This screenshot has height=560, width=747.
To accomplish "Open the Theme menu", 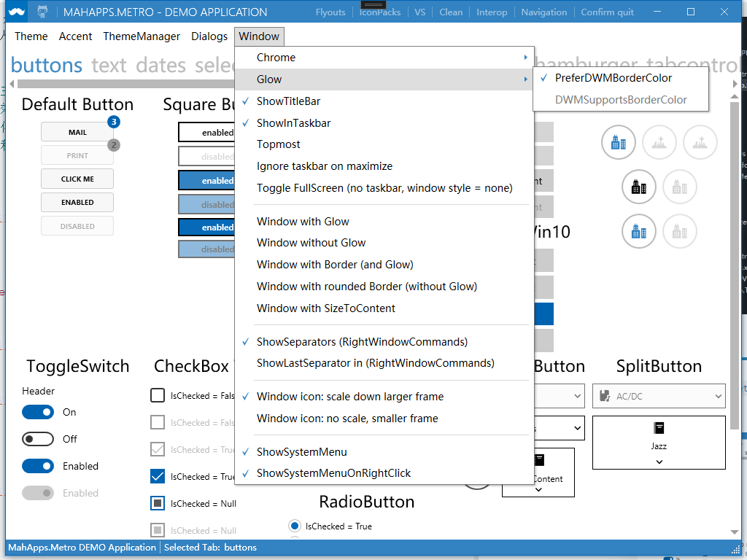I will [31, 36].
